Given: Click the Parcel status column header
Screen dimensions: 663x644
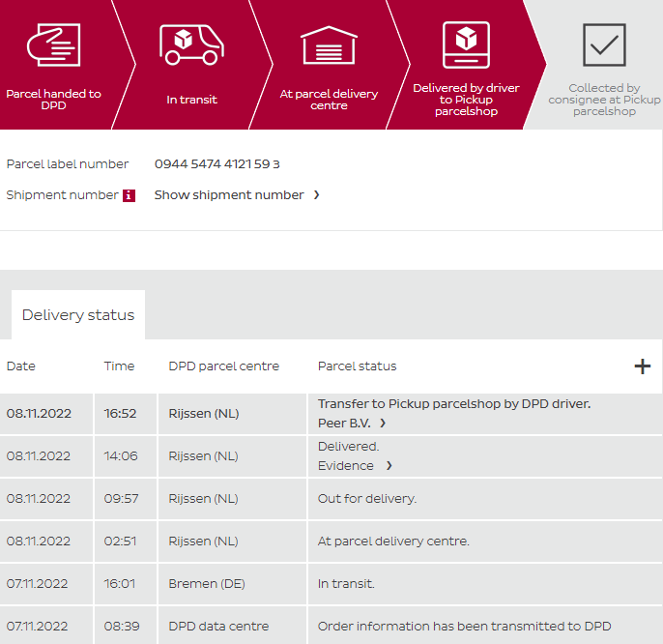Looking at the screenshot, I should pos(357,366).
